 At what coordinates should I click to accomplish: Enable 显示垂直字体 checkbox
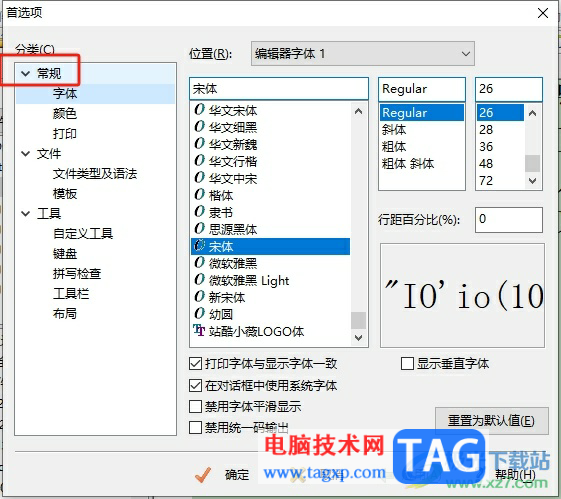(x=408, y=364)
